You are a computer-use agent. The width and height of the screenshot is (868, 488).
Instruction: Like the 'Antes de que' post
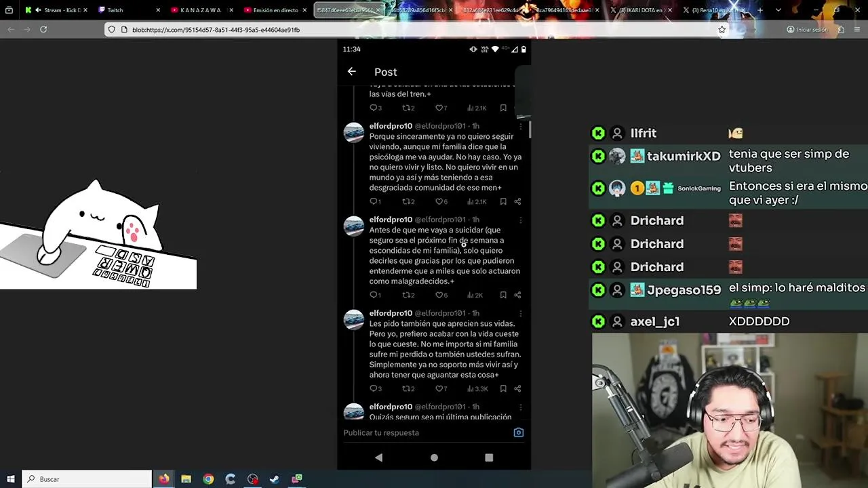click(441, 295)
